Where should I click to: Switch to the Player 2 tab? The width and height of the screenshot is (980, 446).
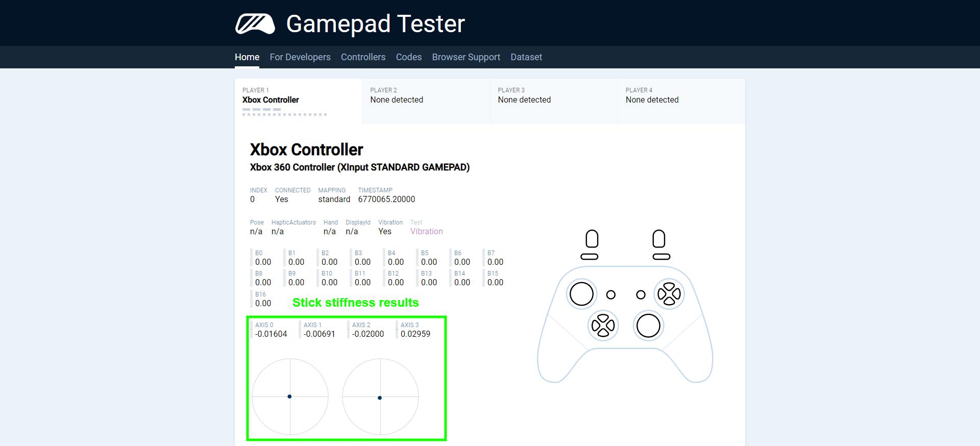coord(426,101)
